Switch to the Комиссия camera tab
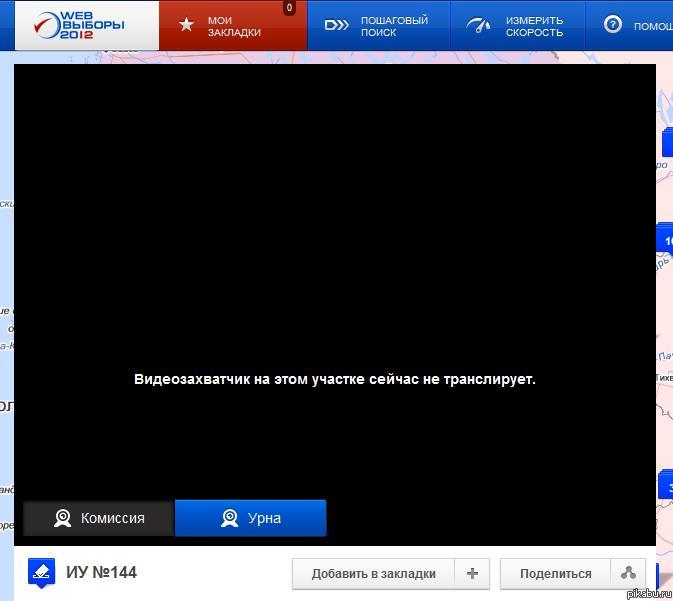The image size is (673, 601). 99,518
